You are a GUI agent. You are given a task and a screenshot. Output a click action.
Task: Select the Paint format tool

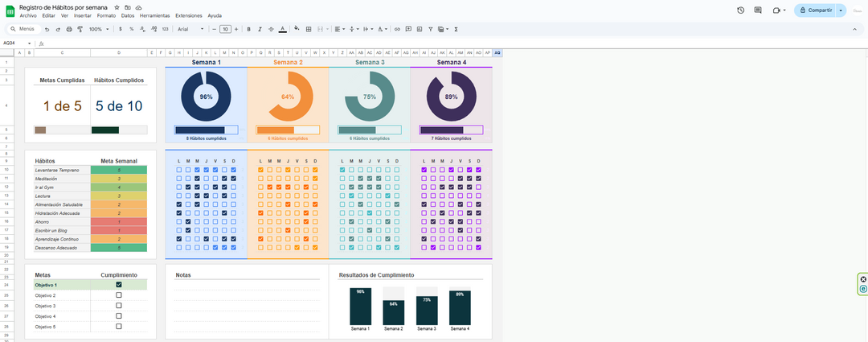[80, 29]
